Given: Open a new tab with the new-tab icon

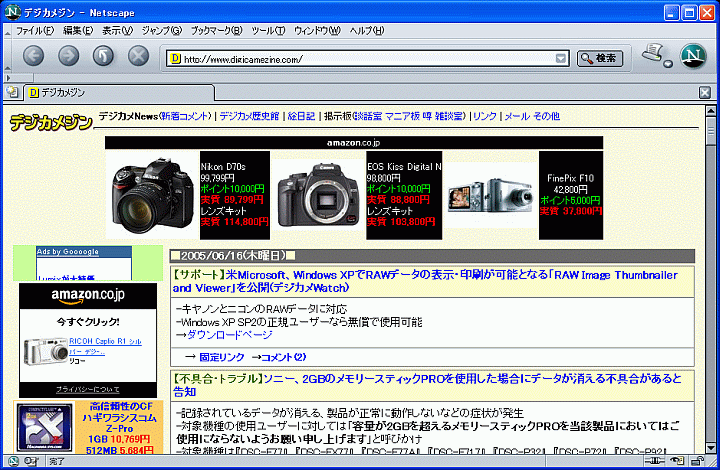Looking at the screenshot, I should coord(11,93).
